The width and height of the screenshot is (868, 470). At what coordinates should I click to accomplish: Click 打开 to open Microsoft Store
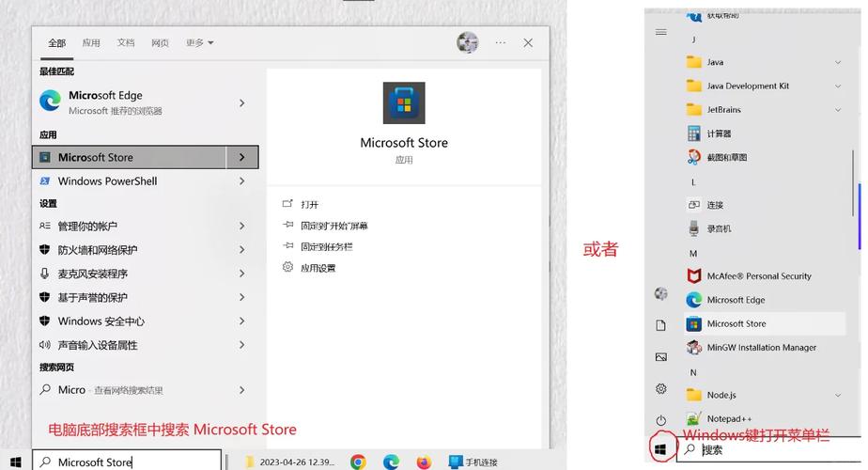click(302, 205)
